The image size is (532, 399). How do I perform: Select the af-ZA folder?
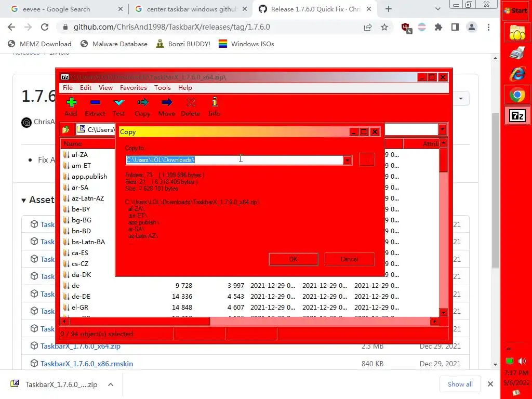click(x=79, y=155)
